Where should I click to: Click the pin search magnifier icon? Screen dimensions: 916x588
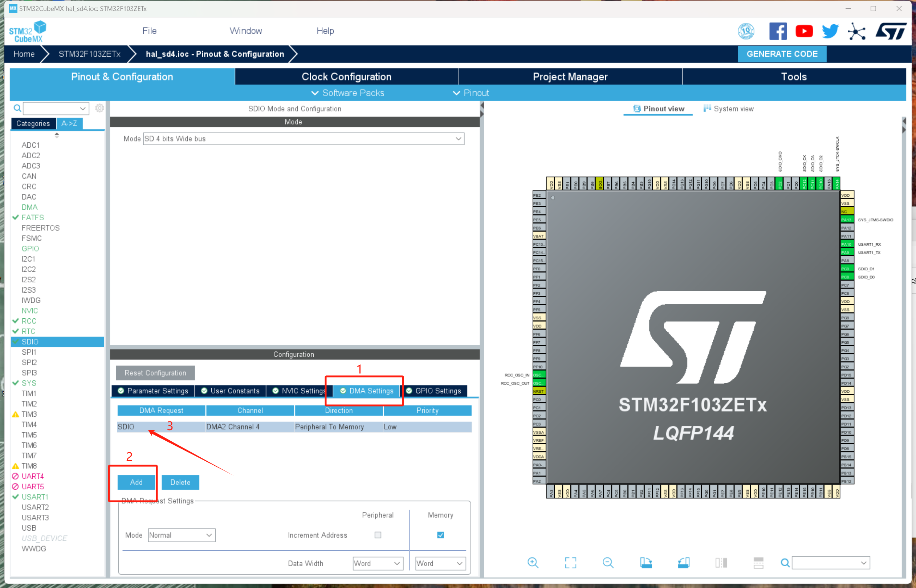point(785,563)
